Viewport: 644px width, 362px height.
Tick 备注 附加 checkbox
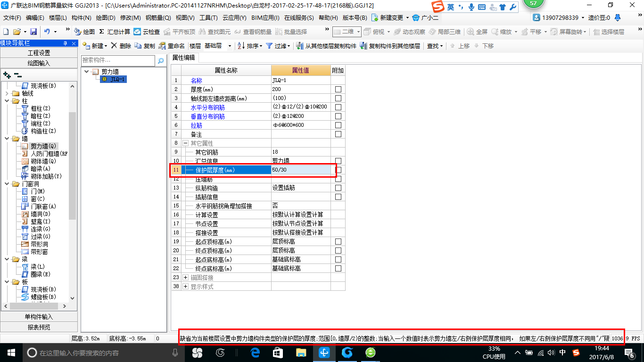(338, 134)
